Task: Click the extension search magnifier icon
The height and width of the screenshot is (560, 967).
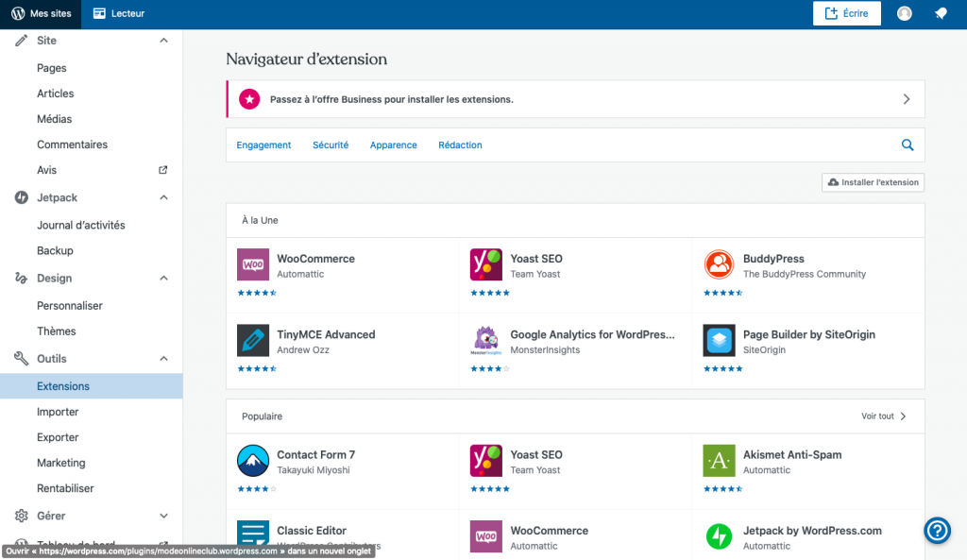Action: coord(908,144)
